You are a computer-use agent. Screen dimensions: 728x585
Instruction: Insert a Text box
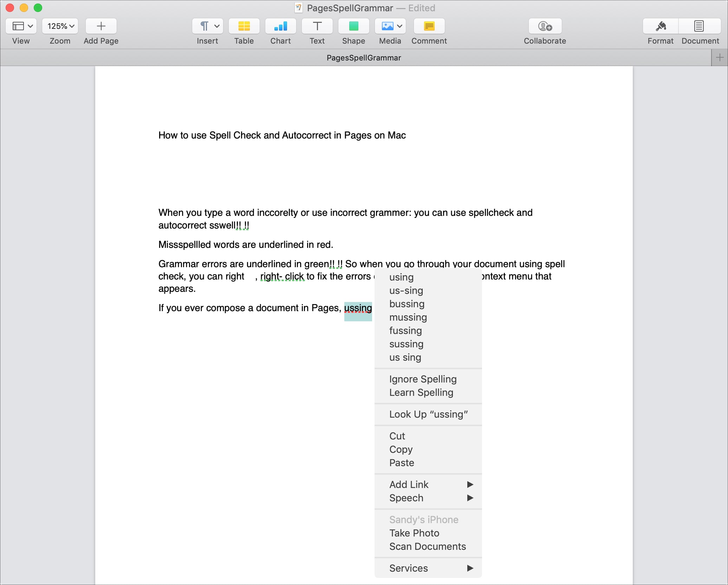317,26
